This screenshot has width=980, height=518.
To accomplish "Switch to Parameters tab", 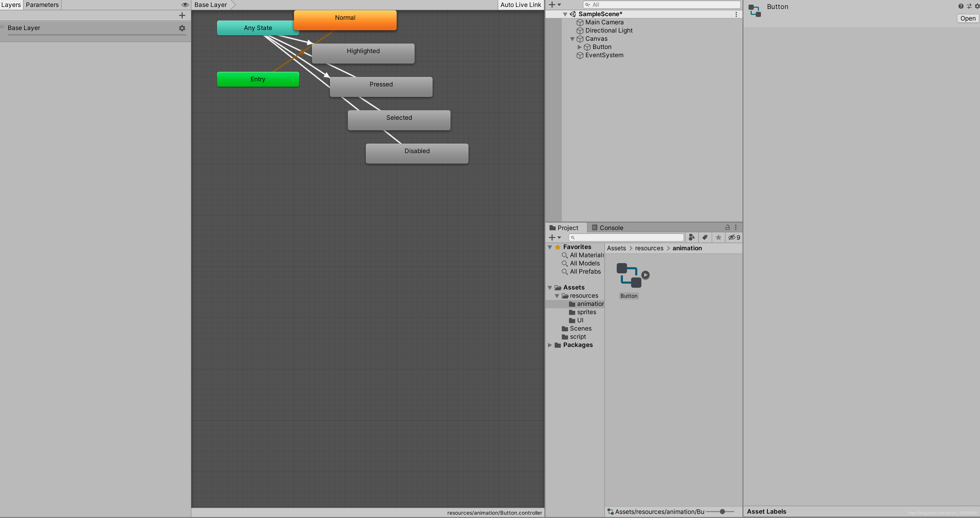I will [x=42, y=5].
